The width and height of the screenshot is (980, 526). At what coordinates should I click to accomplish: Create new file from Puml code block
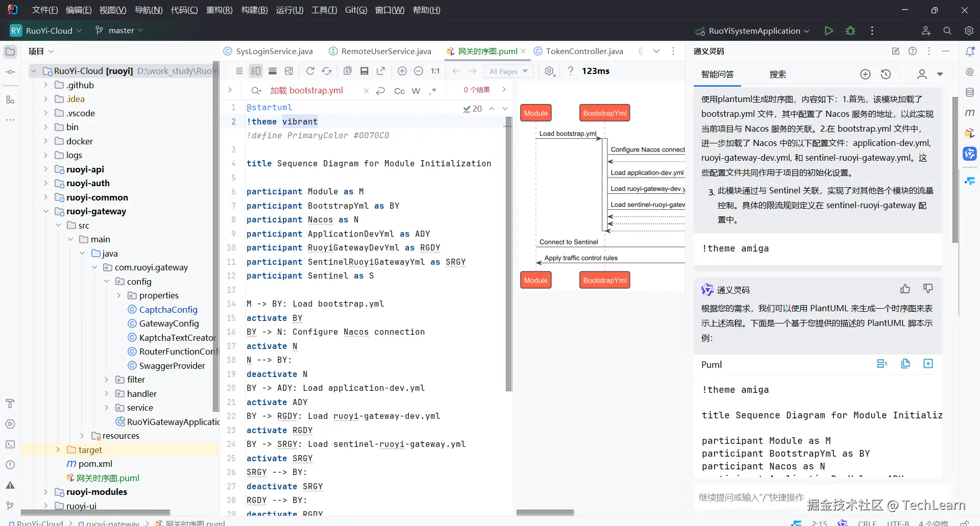928,364
